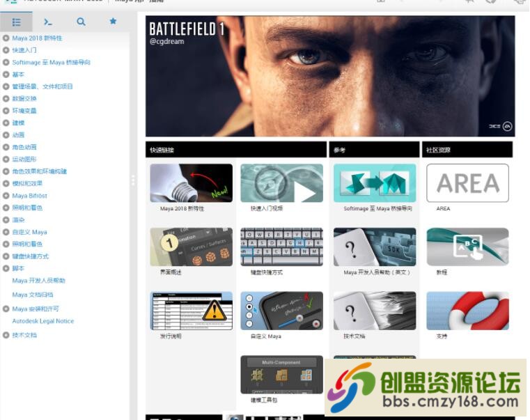Expand the Maya 2018 新特性 sidebar node
Viewport: 530px width, 420px height.
[x=6, y=38]
